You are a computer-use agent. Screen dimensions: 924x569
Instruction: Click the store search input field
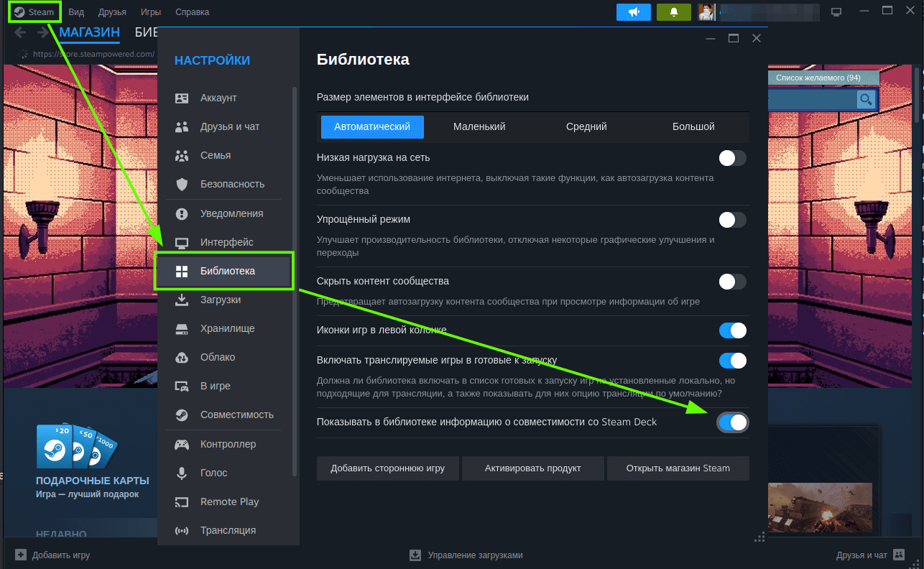point(812,99)
